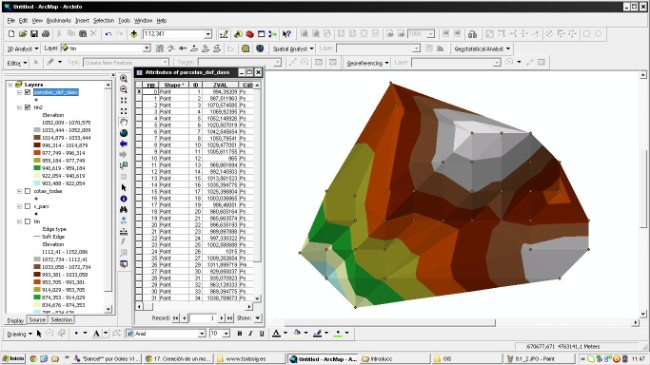Open the font name Arial dropdown
650x365 pixels.
click(x=201, y=333)
